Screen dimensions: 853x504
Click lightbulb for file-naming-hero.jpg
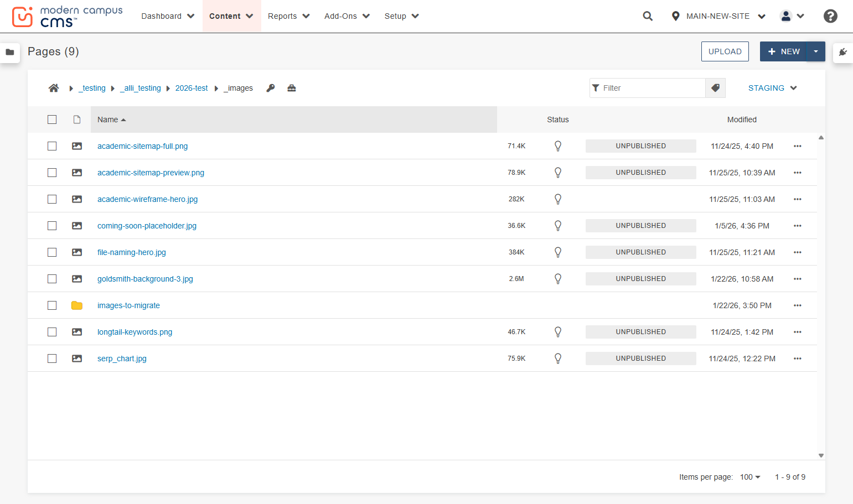coord(558,252)
